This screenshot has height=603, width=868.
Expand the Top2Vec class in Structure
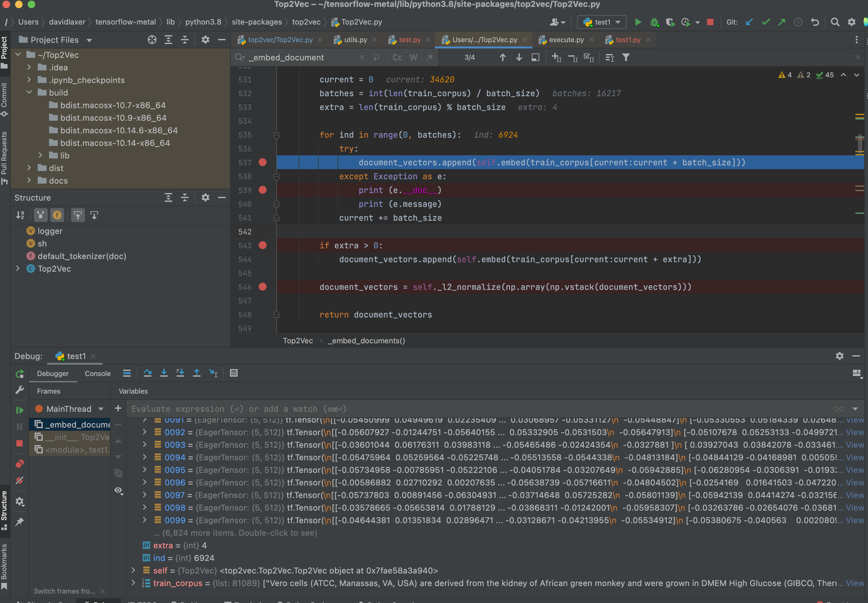(x=18, y=268)
